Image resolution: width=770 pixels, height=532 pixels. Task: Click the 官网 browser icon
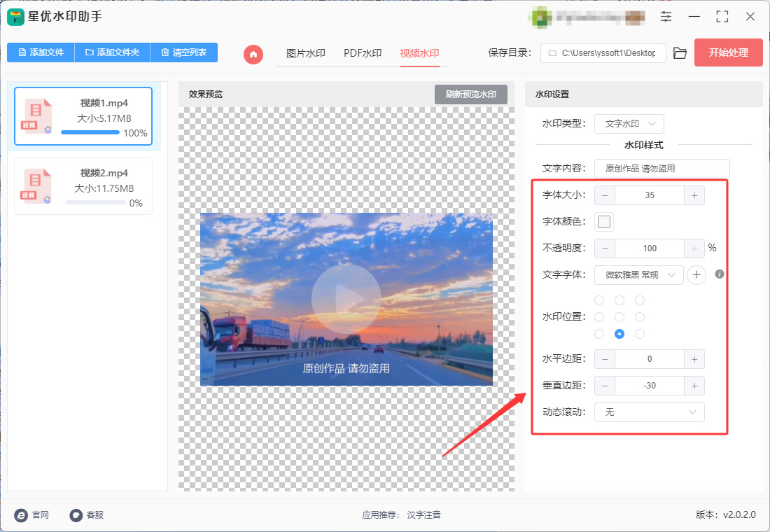[21, 514]
